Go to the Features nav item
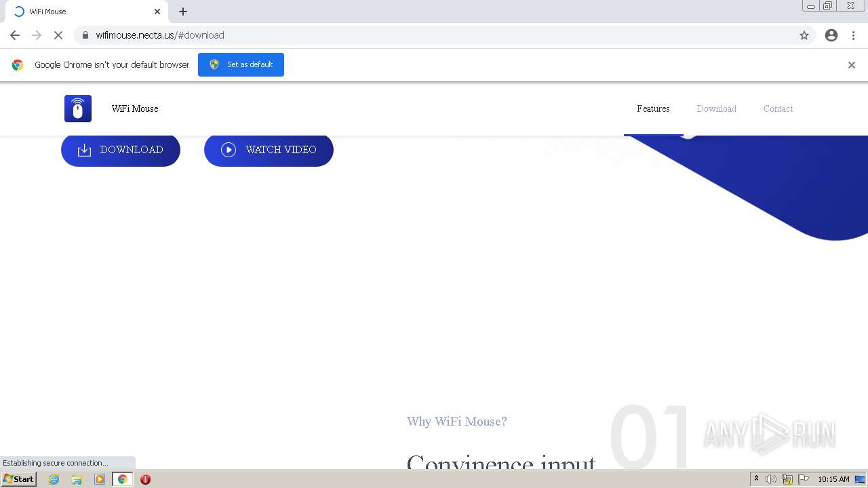Viewport: 868px width, 488px height. coord(653,108)
